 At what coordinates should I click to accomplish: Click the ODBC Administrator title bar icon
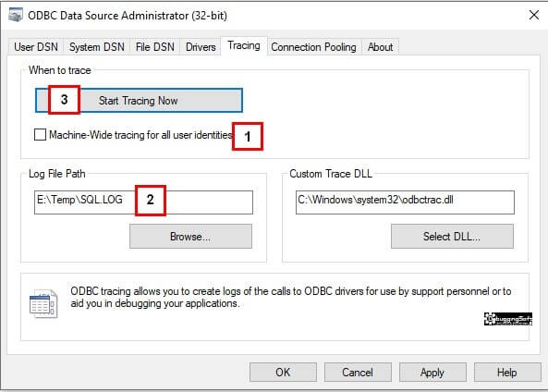click(16, 16)
